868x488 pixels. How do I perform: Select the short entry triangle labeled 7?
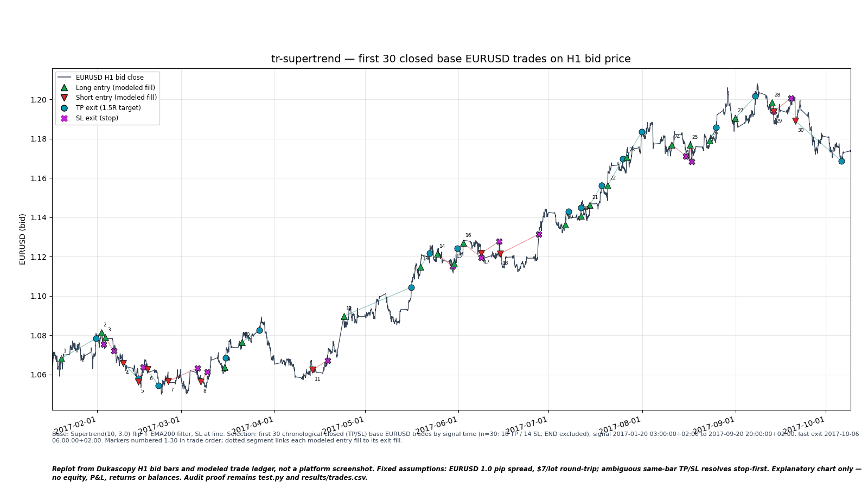pos(168,381)
